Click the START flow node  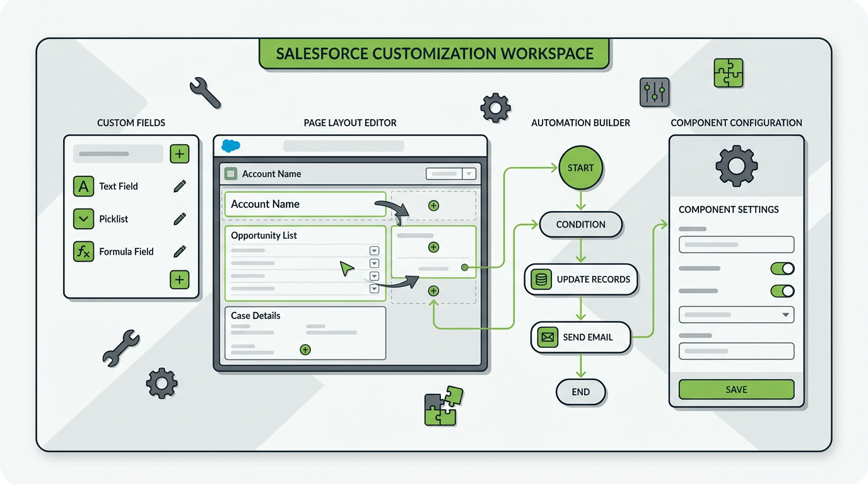[x=580, y=168]
